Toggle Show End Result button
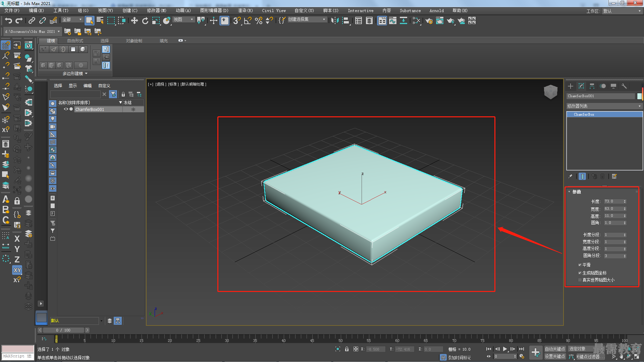Image resolution: width=644 pixels, height=362 pixels. (x=582, y=176)
